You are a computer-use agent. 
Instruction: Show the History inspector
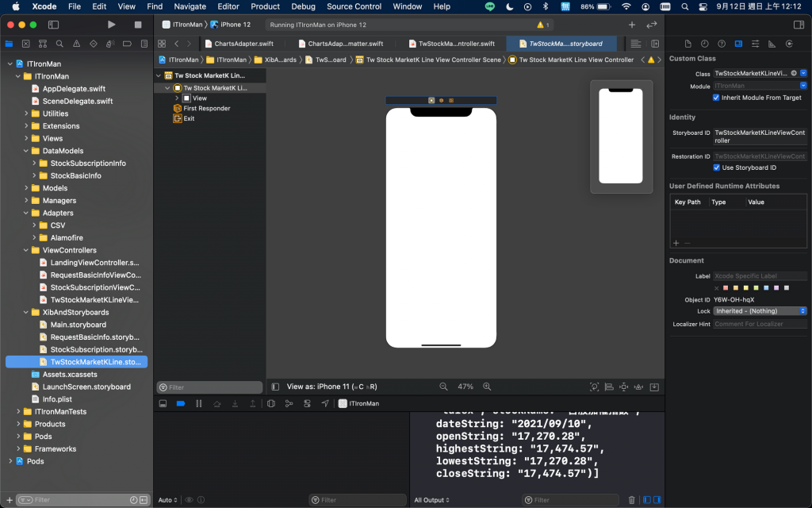(705, 44)
